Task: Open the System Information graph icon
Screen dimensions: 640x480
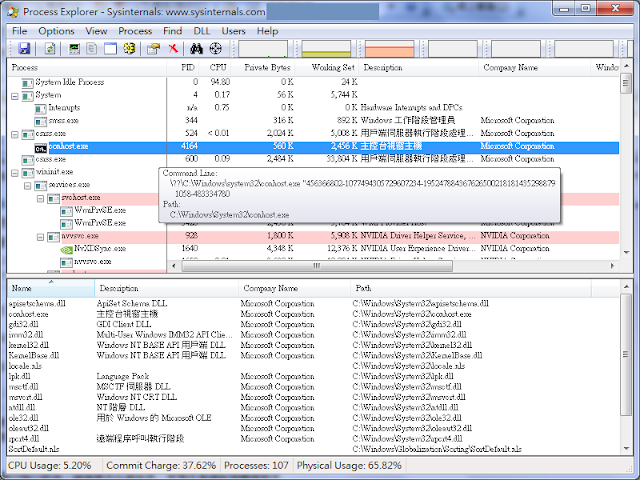Action: (74, 49)
